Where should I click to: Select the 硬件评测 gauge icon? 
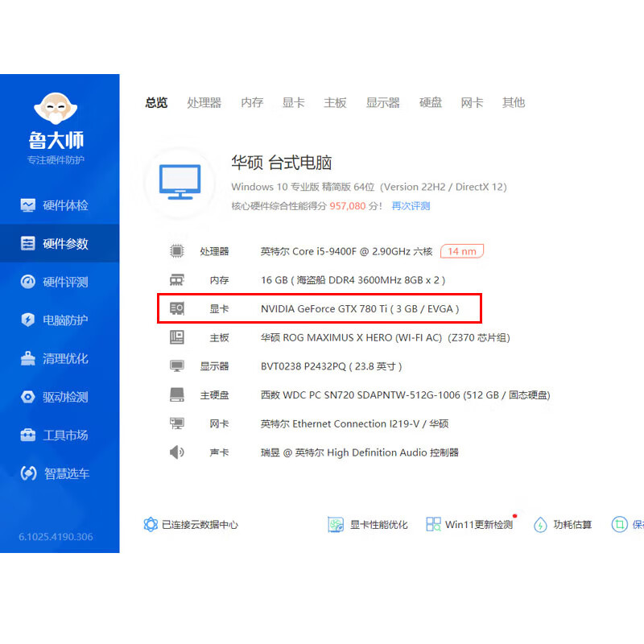pyautogui.click(x=29, y=282)
